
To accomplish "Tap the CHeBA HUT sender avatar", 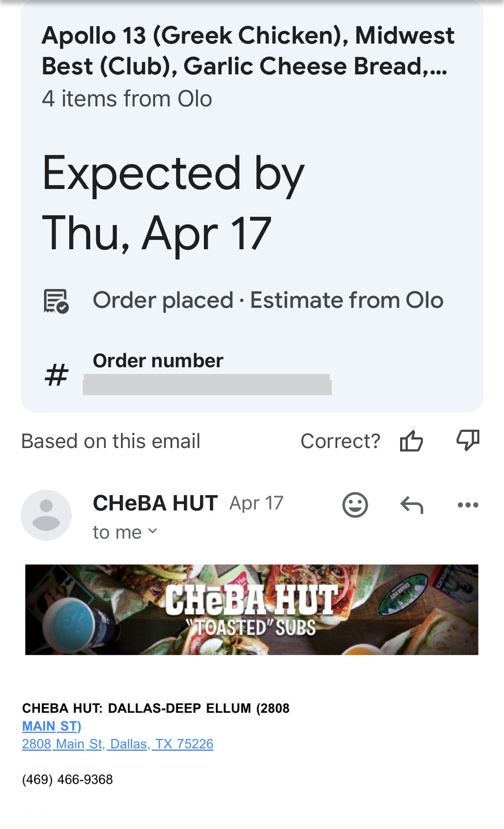I will point(46,515).
